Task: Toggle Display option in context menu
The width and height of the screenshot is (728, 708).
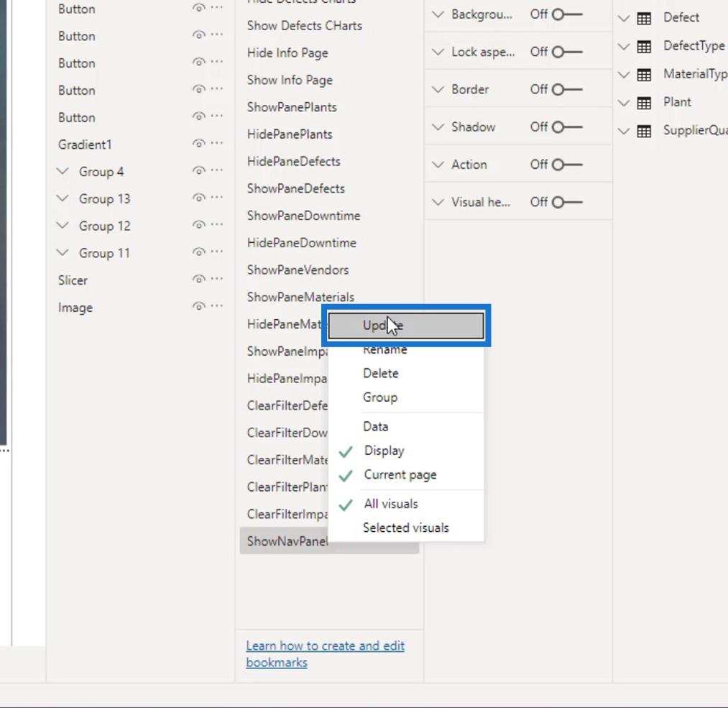Action: [x=406, y=451]
